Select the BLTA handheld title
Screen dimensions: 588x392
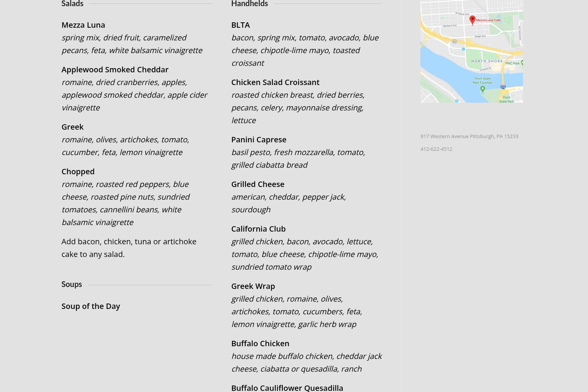(241, 25)
